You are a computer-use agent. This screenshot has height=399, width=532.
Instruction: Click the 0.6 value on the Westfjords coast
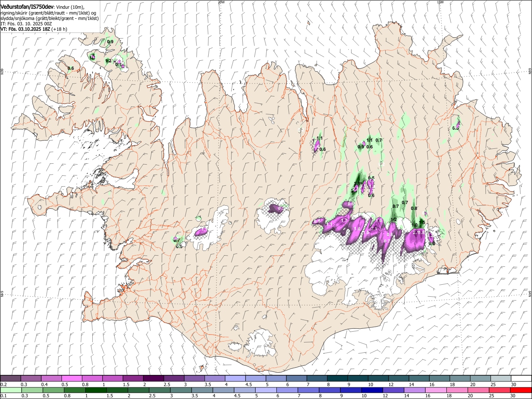point(71,69)
